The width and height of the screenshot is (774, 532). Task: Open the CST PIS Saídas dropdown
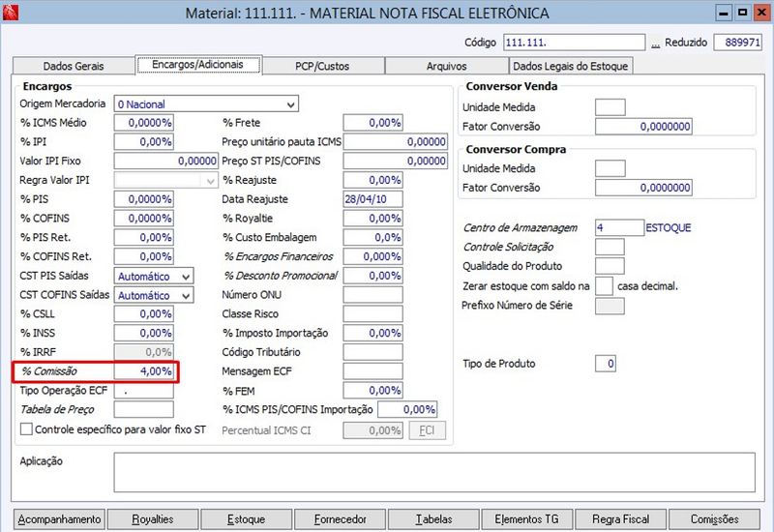coord(186,277)
